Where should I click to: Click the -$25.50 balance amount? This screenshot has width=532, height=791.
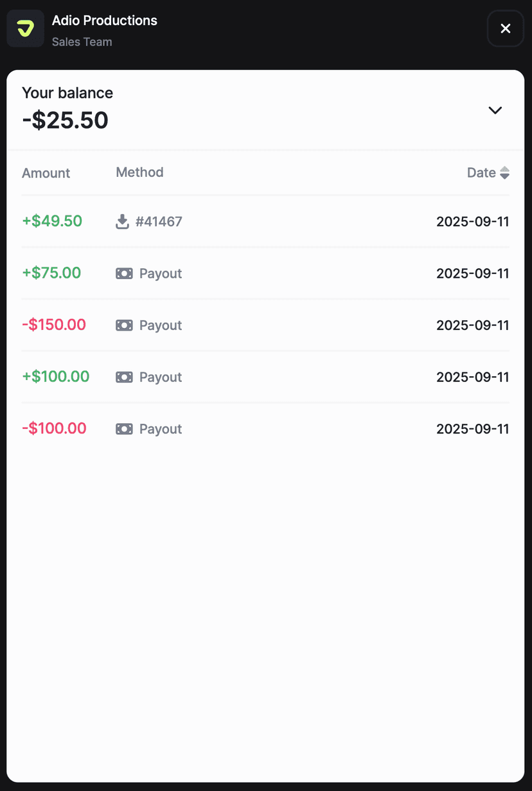65,120
